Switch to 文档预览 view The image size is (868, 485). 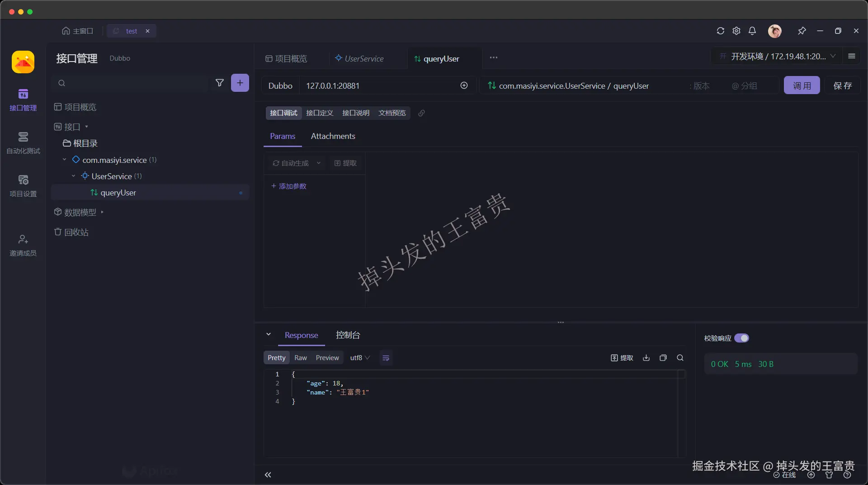392,113
